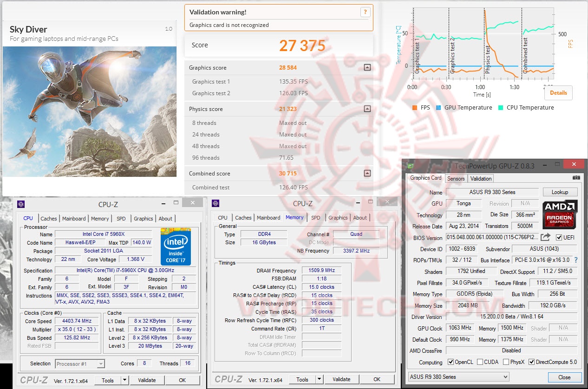Click the bus interface question mark icon
This screenshot has height=389, width=588.
[x=576, y=260]
